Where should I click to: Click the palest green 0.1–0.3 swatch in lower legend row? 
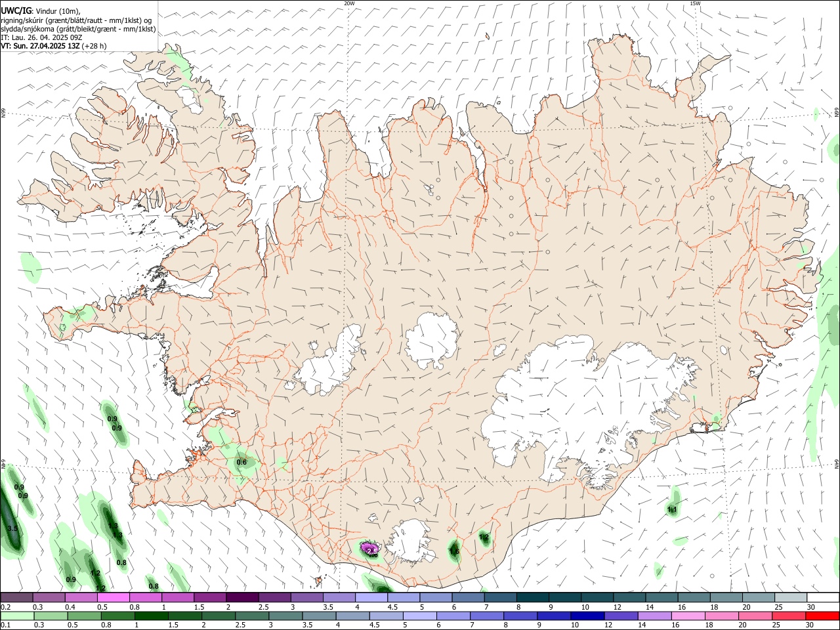click(17, 616)
